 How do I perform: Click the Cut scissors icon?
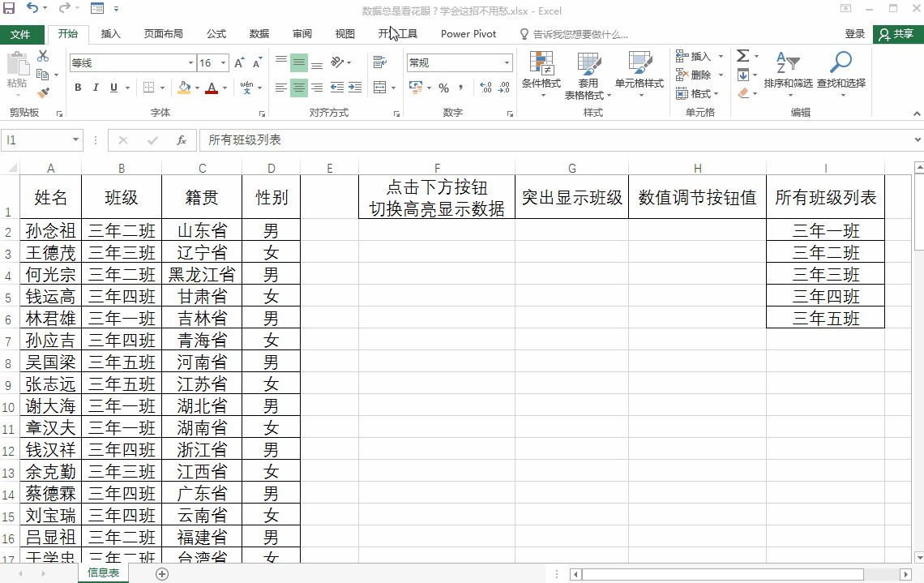pos(43,56)
